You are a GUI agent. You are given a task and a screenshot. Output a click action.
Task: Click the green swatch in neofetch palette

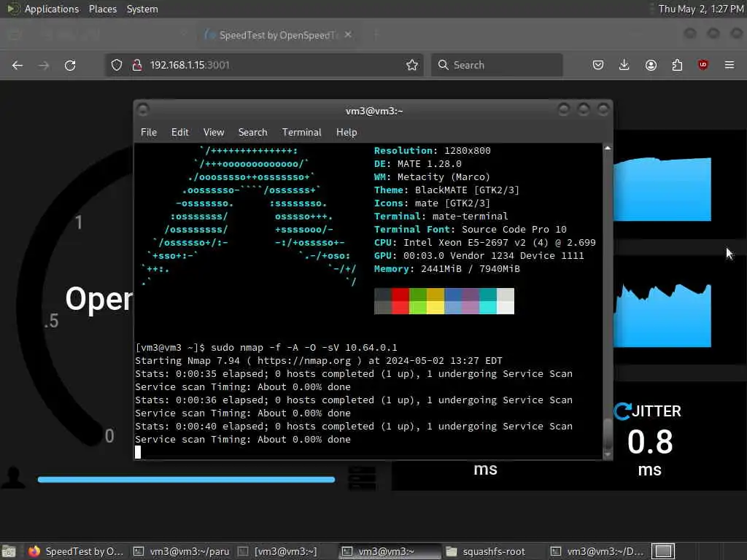[418, 301]
